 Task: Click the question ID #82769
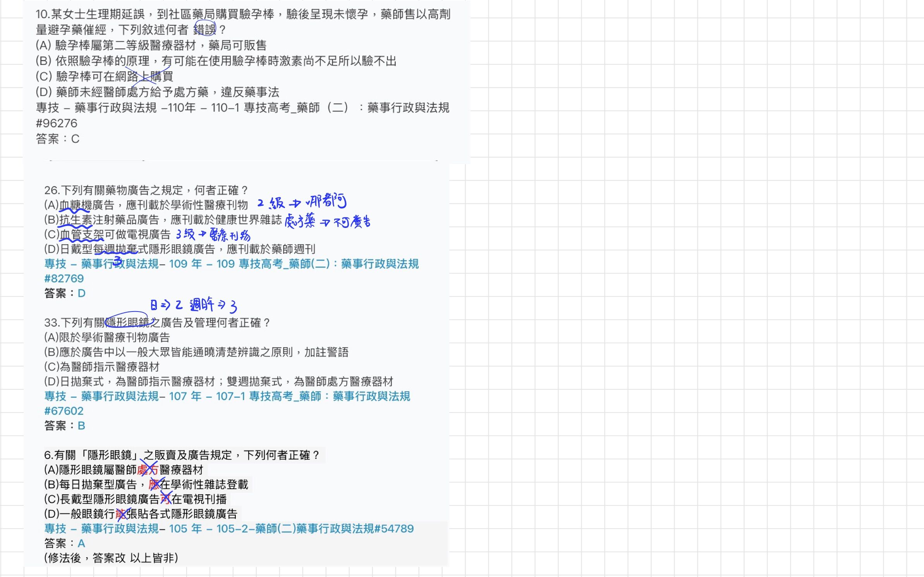click(64, 279)
